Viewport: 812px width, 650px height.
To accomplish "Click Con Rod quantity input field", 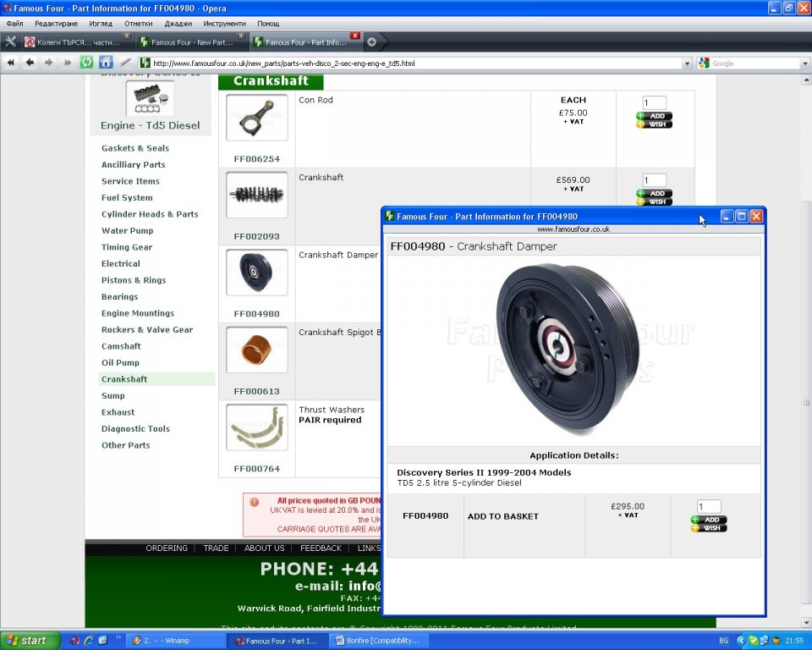I will (x=654, y=102).
